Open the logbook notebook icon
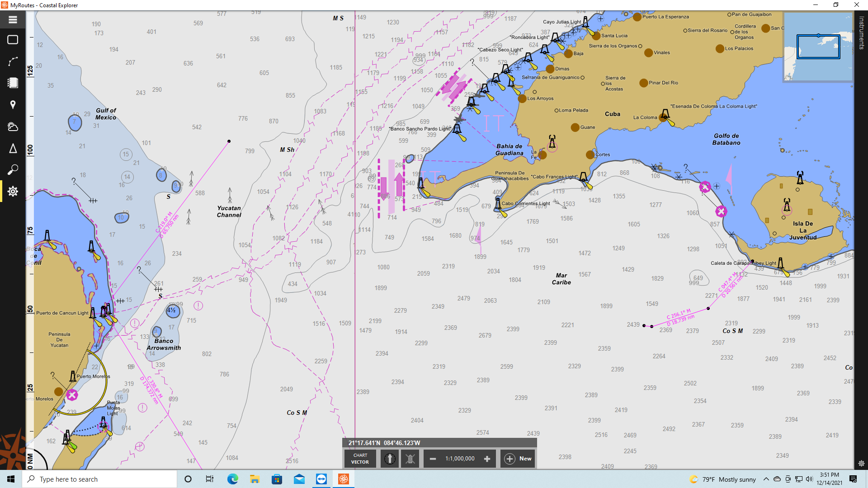868x488 pixels. click(13, 83)
